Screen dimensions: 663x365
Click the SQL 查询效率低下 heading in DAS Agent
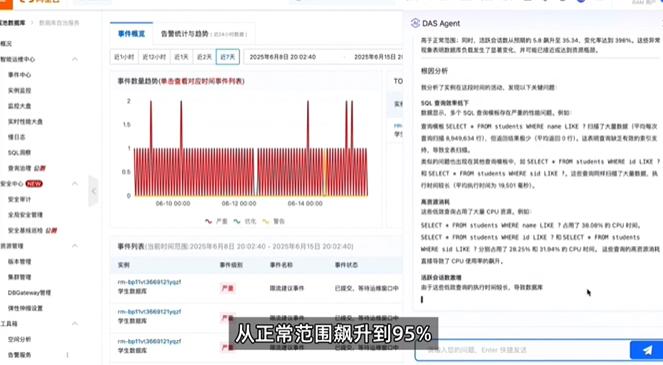click(445, 103)
